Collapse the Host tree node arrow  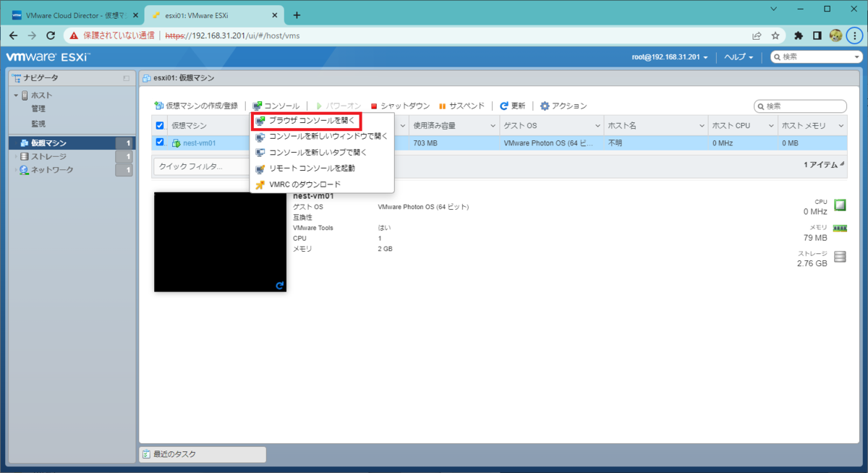coord(16,95)
